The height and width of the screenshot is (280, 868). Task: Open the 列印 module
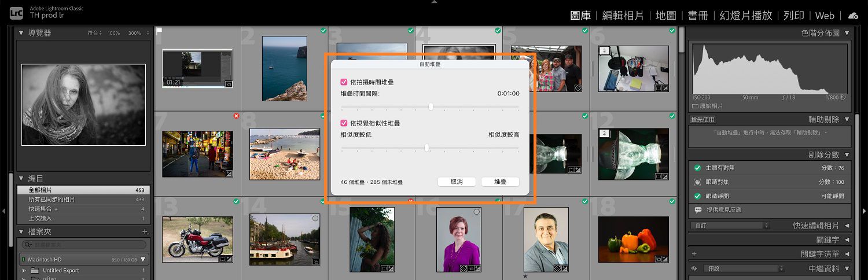[793, 16]
